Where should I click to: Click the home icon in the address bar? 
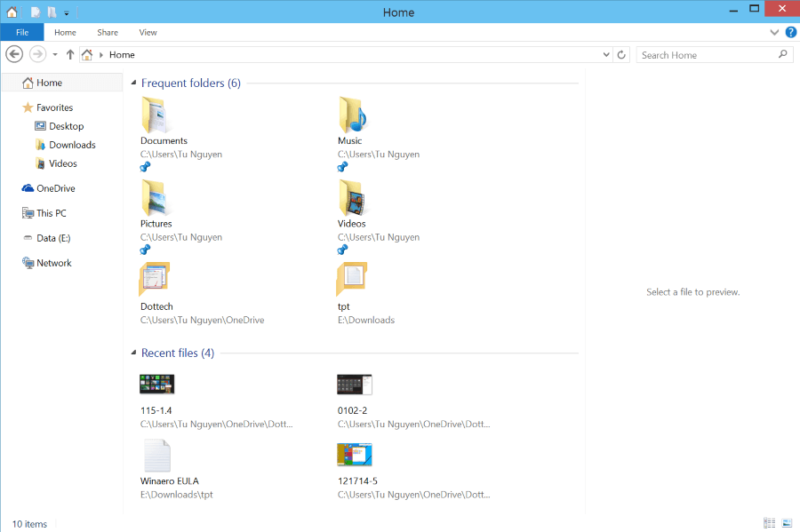pos(87,54)
